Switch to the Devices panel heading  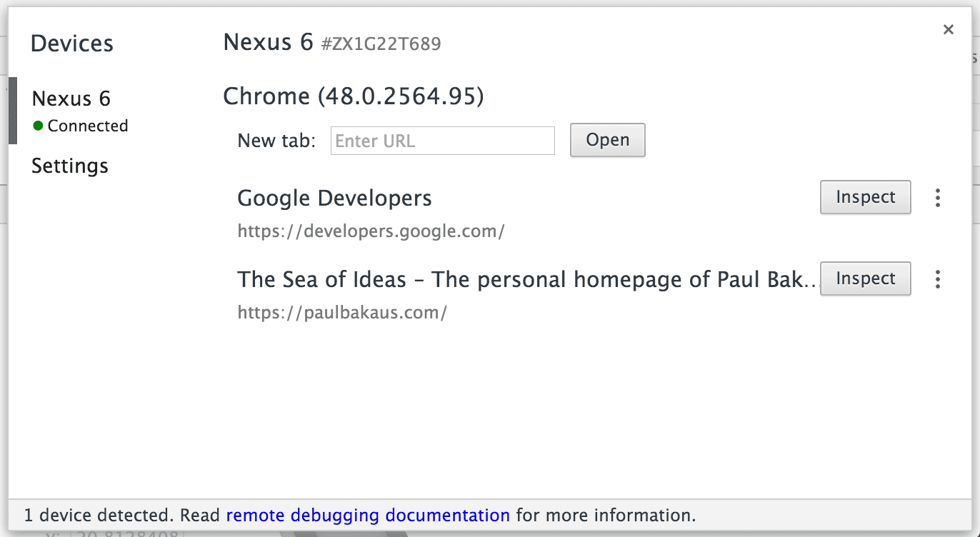point(71,44)
